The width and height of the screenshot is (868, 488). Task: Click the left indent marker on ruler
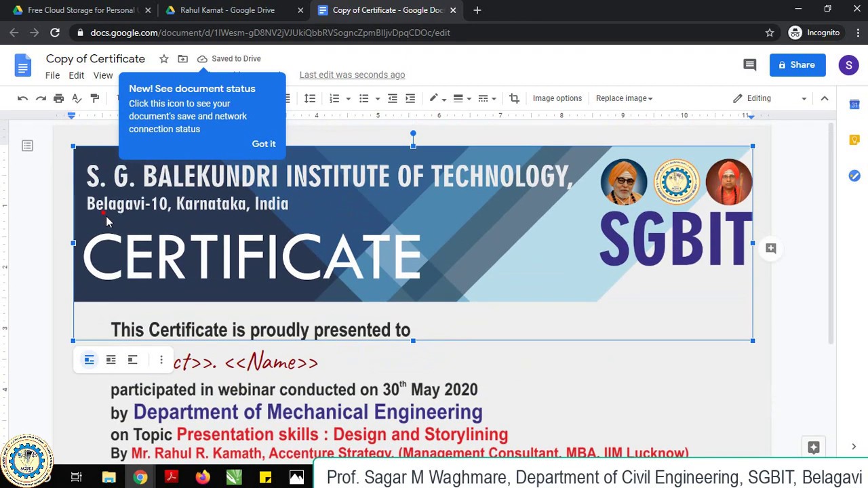coord(71,116)
